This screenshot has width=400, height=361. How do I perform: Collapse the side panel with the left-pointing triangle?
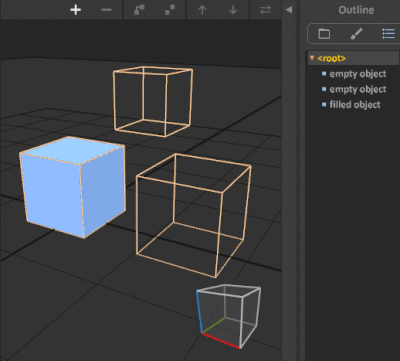click(289, 10)
